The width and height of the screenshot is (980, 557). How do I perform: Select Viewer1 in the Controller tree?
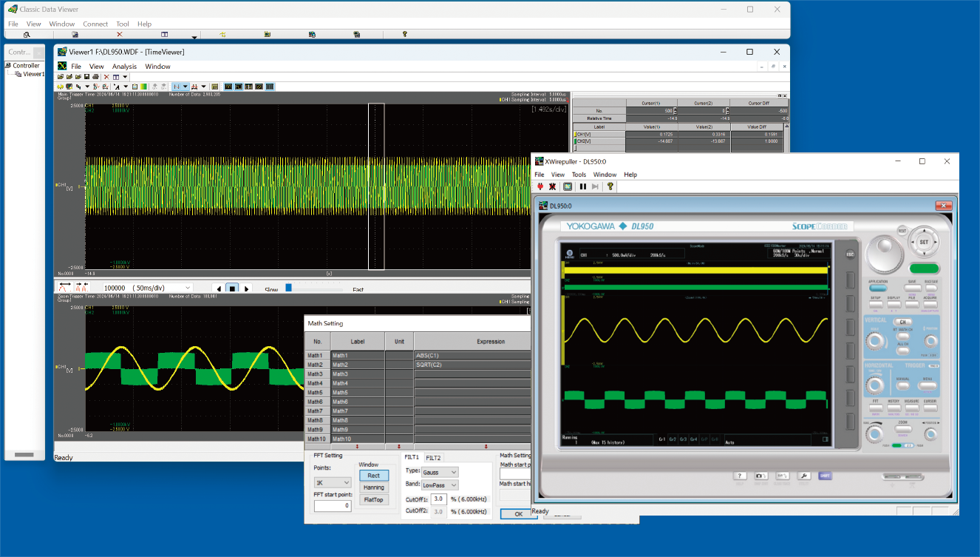tap(33, 74)
